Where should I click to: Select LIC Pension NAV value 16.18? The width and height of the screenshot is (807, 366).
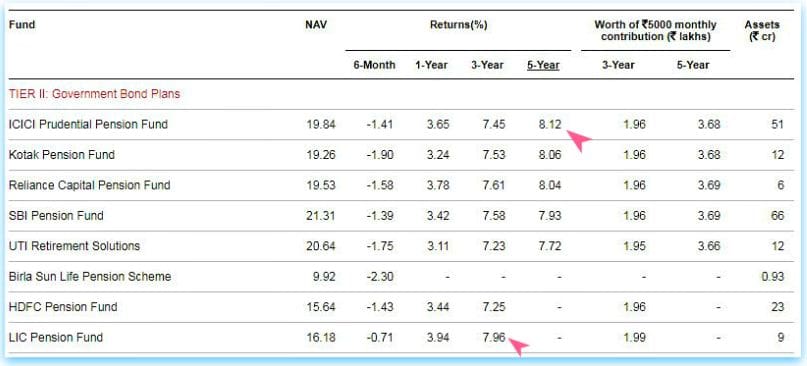click(321, 337)
